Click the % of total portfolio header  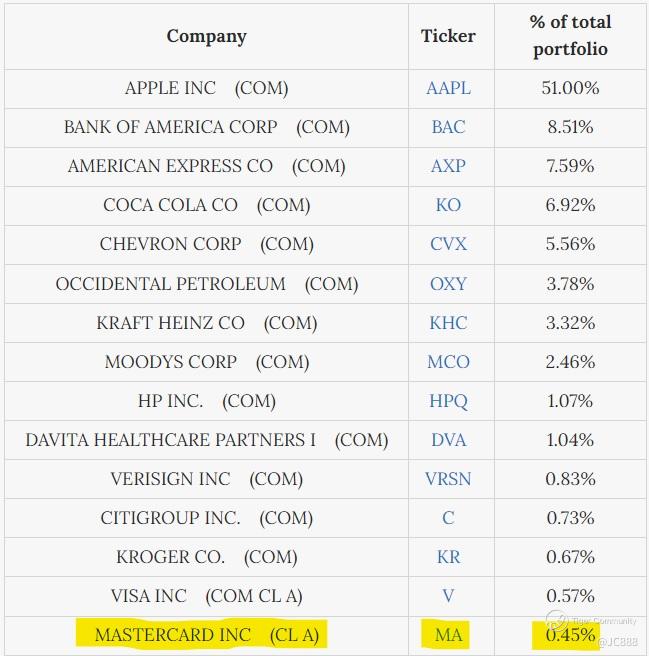click(570, 36)
